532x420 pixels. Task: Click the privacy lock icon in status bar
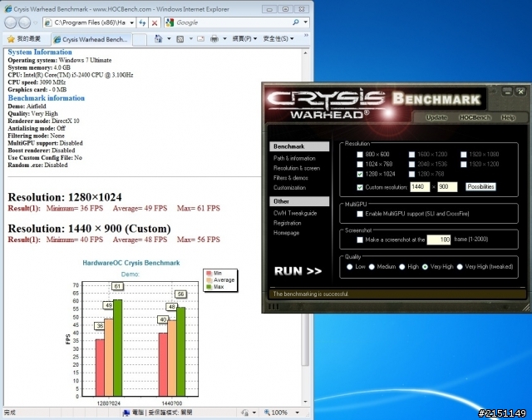coord(245,413)
